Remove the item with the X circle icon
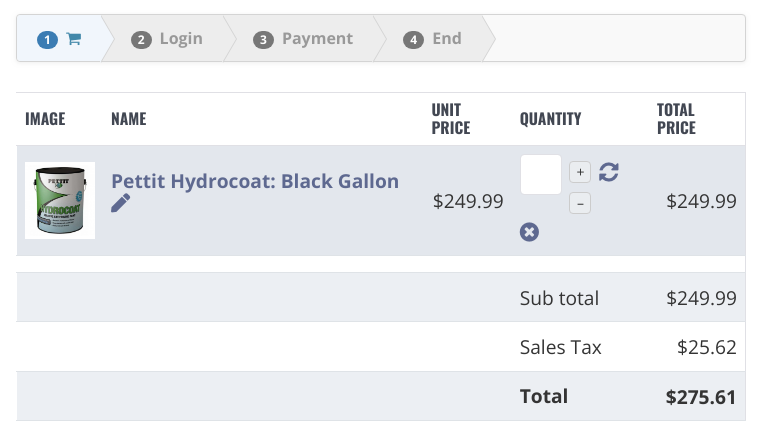This screenshot has width=761, height=434. 529,232
